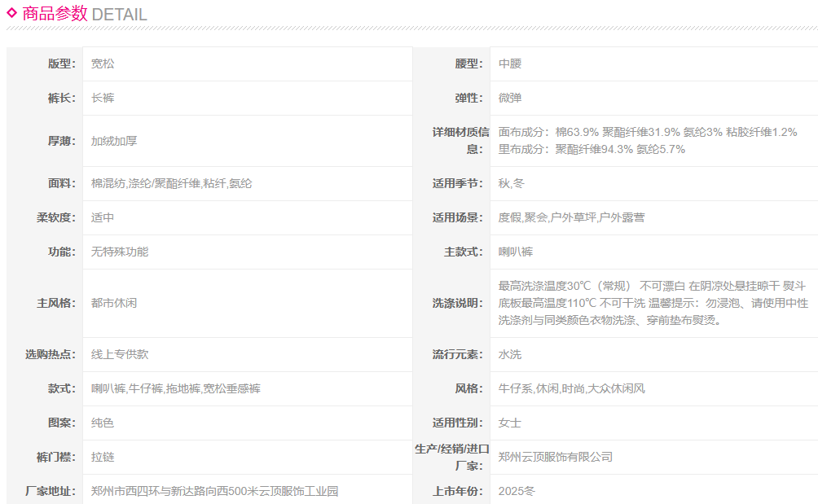The width and height of the screenshot is (818, 504).
Task: Click the 弹性 value 微弹
Action: coord(510,98)
